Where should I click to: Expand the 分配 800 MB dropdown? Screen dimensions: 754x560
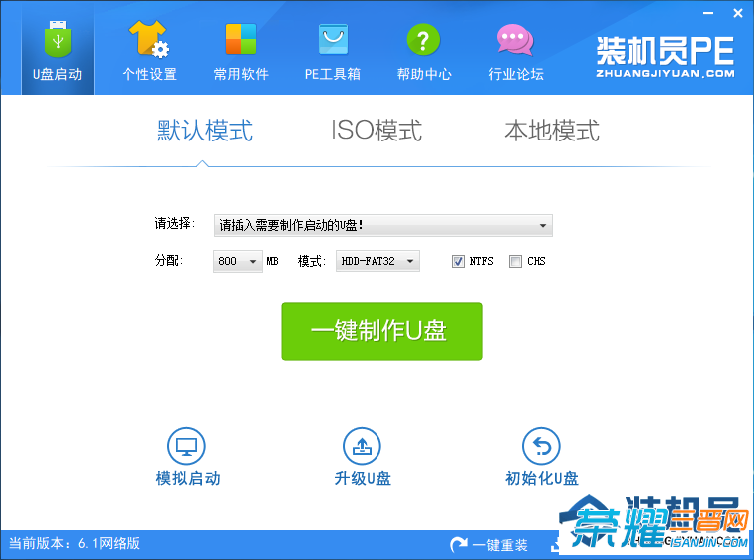(237, 261)
